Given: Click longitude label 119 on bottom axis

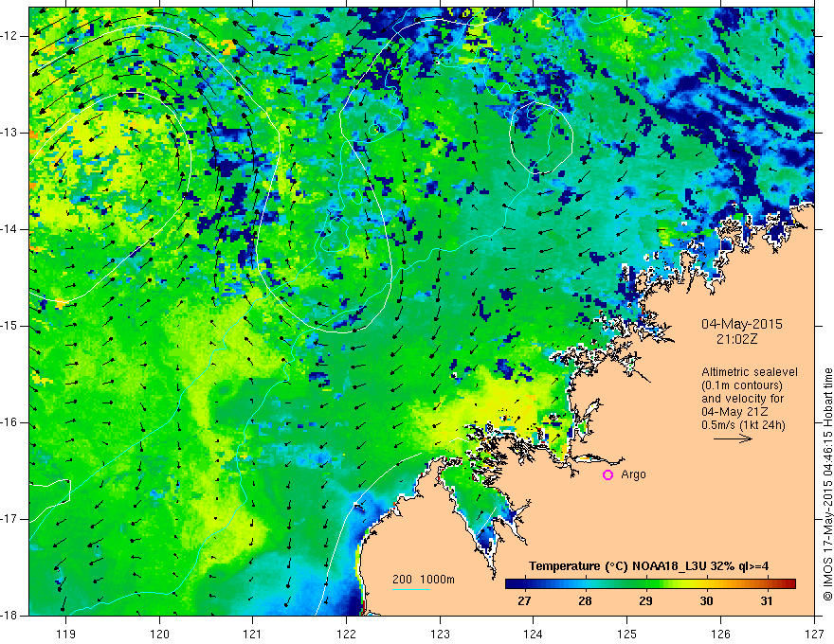Looking at the screenshot, I should (66, 634).
